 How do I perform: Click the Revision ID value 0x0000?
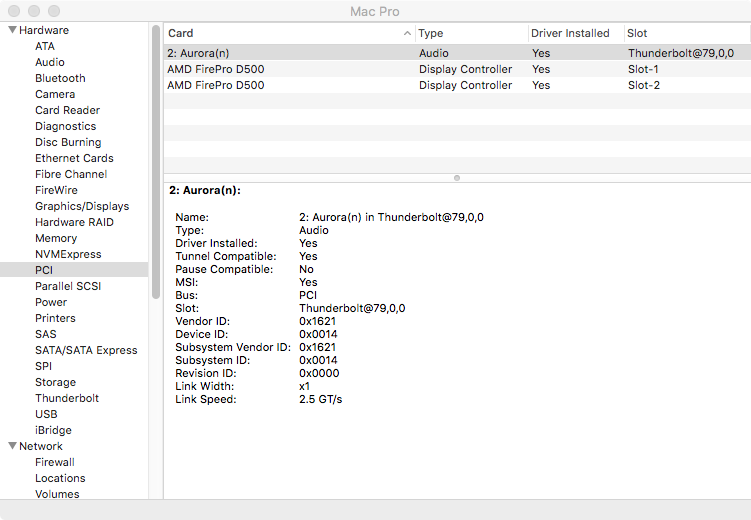click(319, 373)
